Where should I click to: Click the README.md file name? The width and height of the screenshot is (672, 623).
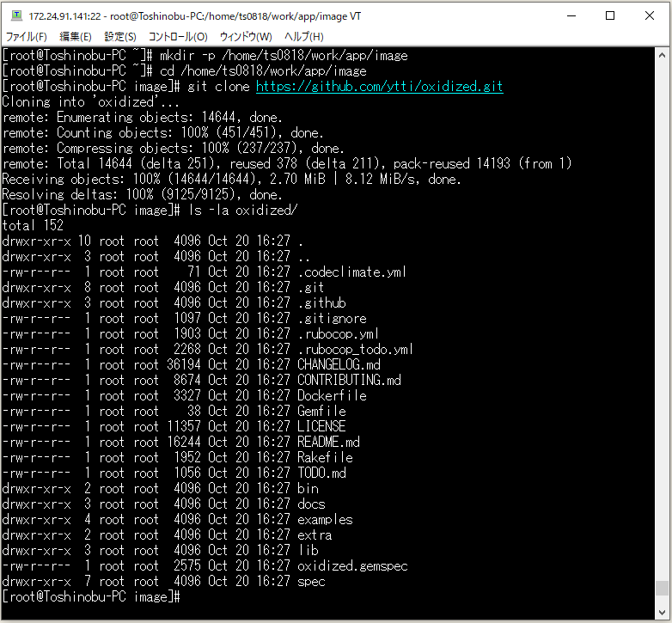329,442
